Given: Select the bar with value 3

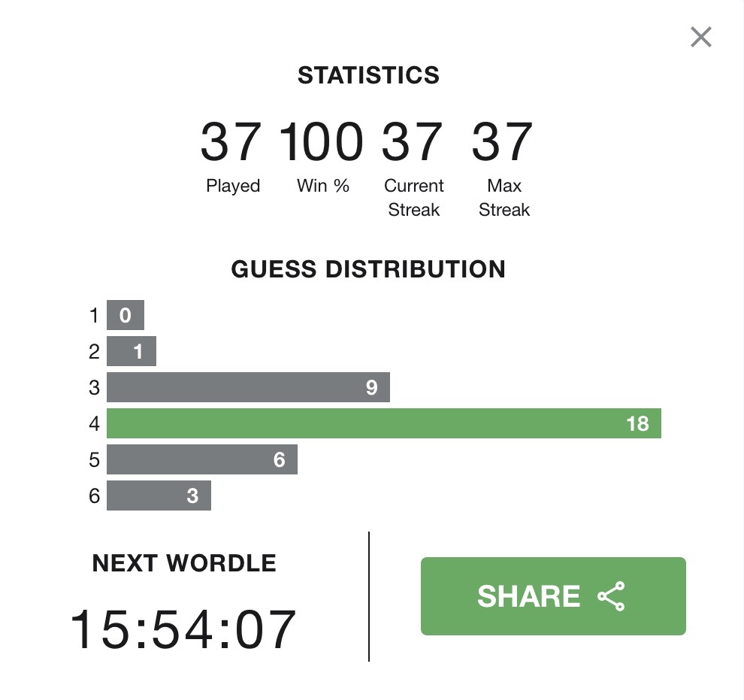Looking at the screenshot, I should tap(159, 495).
